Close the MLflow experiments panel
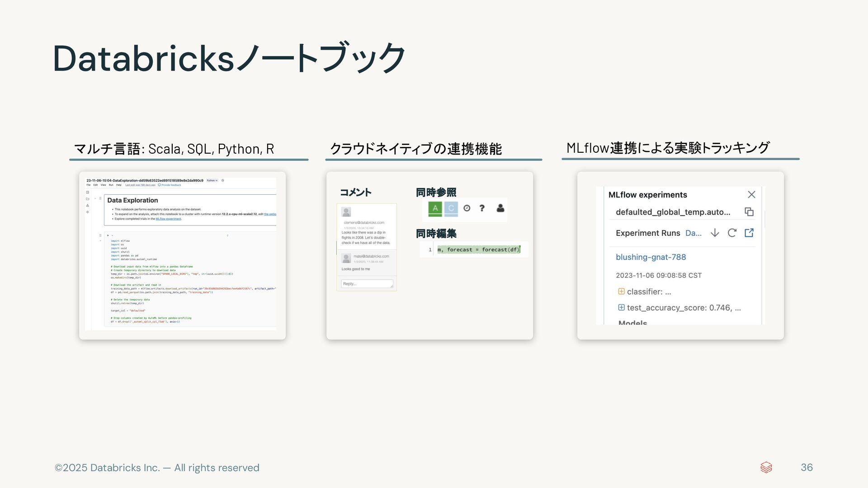Image resolution: width=868 pixels, height=488 pixels. coord(751,194)
